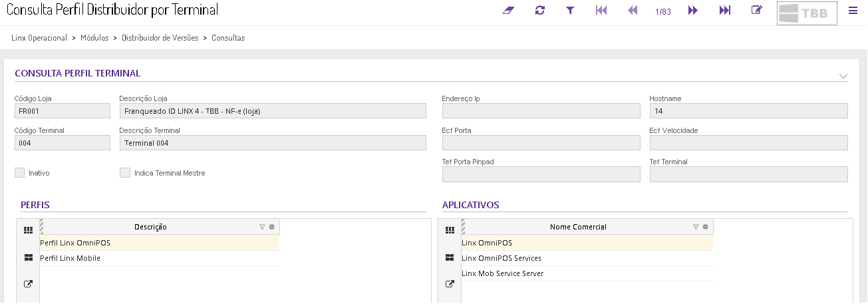Toggle Indica Terminal Mestre checkbox

125,173
